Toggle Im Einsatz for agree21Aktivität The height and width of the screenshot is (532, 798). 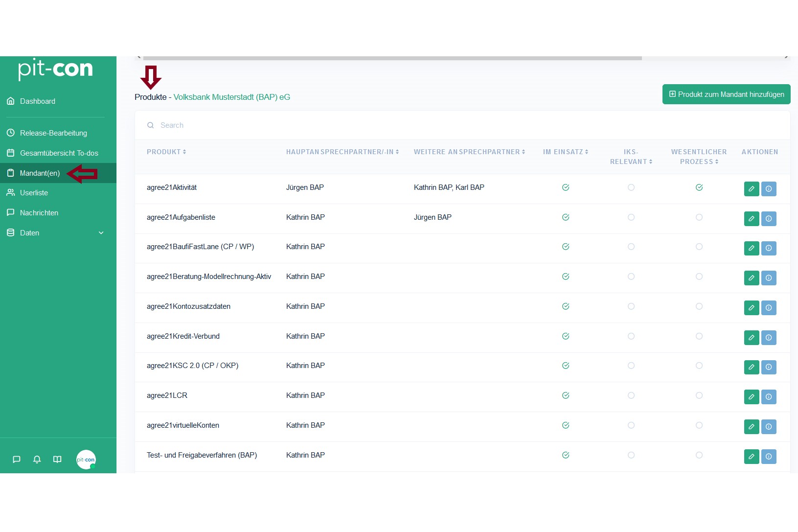[x=566, y=187]
